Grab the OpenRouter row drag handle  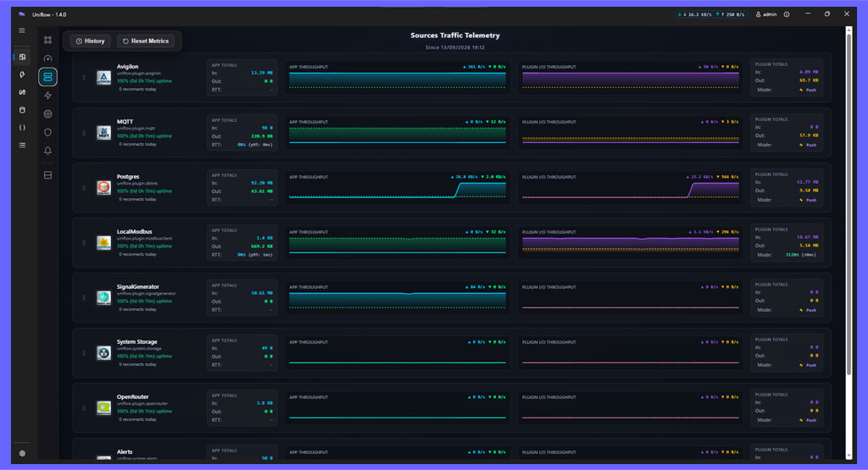[84, 407]
